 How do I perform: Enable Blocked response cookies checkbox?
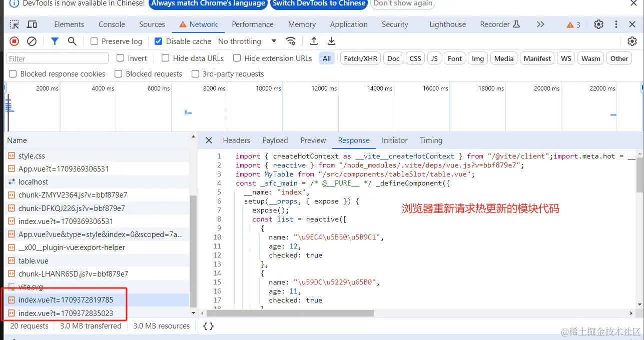coord(13,74)
